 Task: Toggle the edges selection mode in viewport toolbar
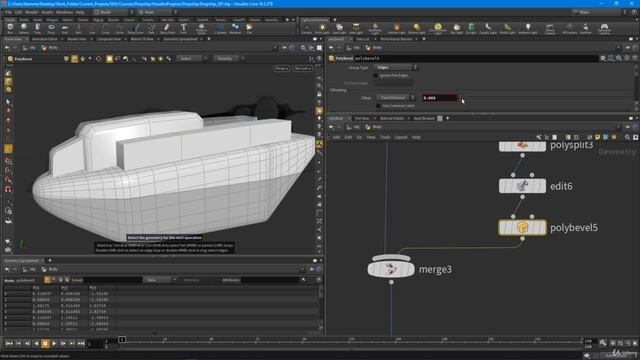click(x=74, y=59)
